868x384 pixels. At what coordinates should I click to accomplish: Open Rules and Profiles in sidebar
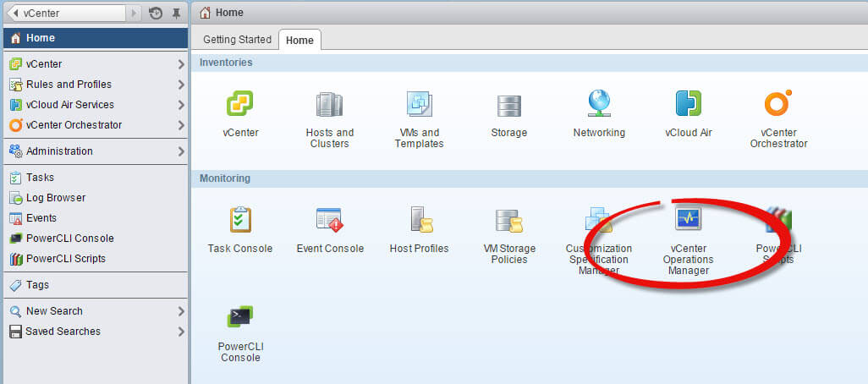(x=96, y=84)
